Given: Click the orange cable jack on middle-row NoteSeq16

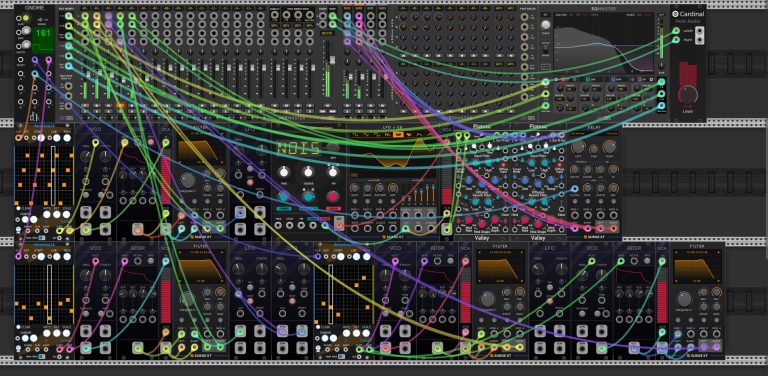Looking at the screenshot, I should pos(19,138).
